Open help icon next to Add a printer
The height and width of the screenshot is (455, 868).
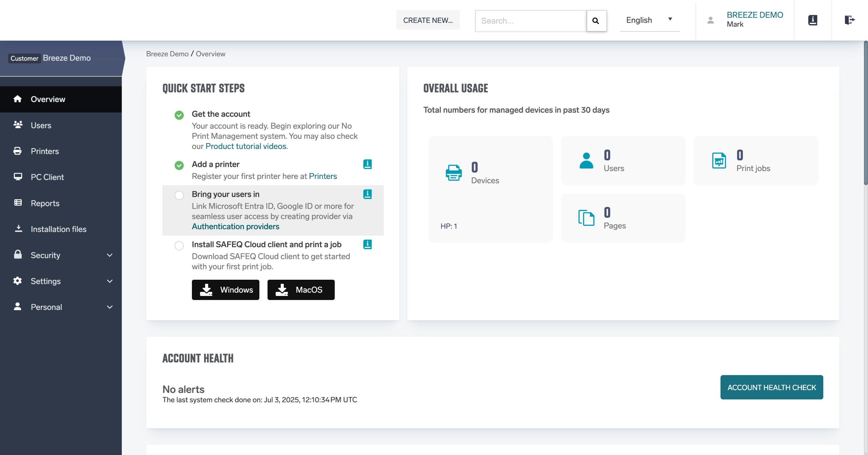[367, 164]
